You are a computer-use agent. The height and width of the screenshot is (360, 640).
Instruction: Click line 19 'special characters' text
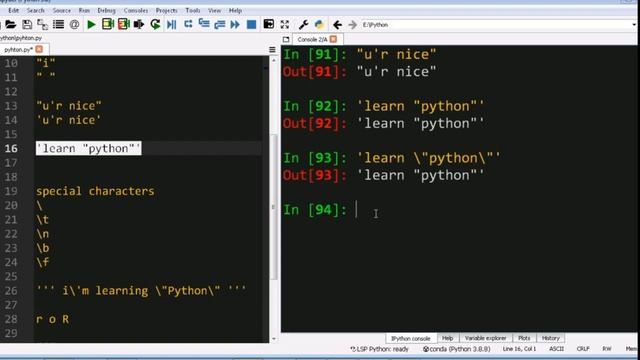tap(95, 191)
